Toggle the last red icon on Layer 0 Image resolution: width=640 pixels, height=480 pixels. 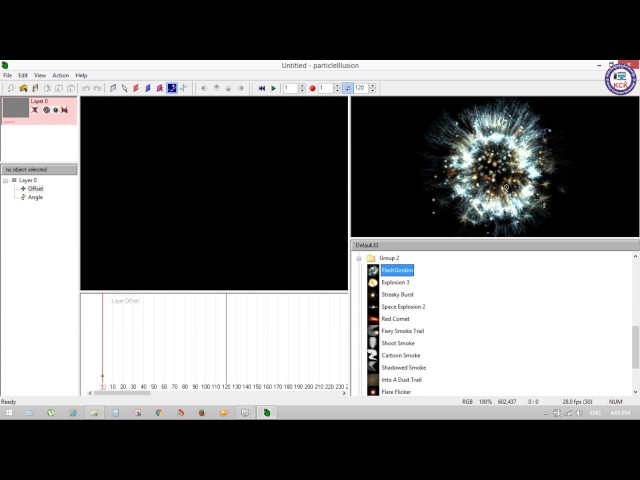click(64, 110)
